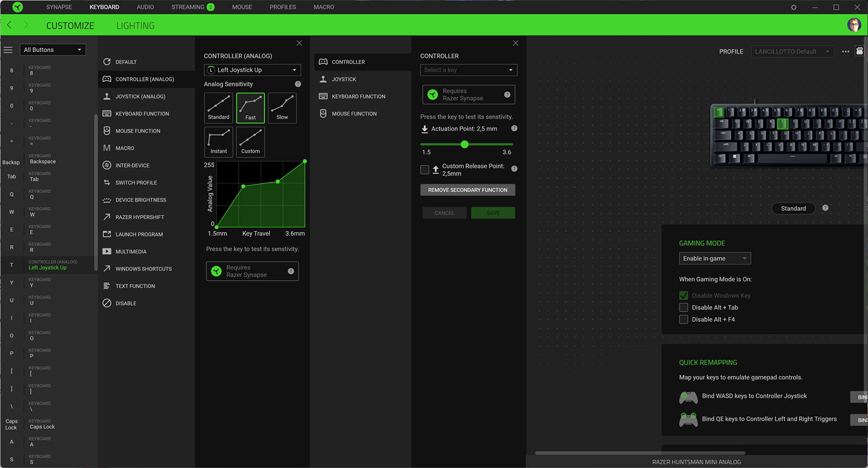Select Custom sensitivity curve preset

[x=251, y=142]
